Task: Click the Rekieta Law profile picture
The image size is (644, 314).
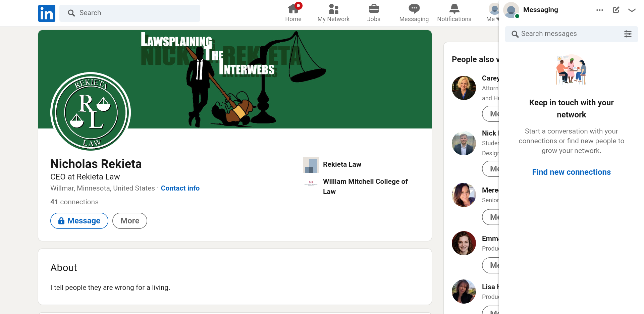Action: 91,112
